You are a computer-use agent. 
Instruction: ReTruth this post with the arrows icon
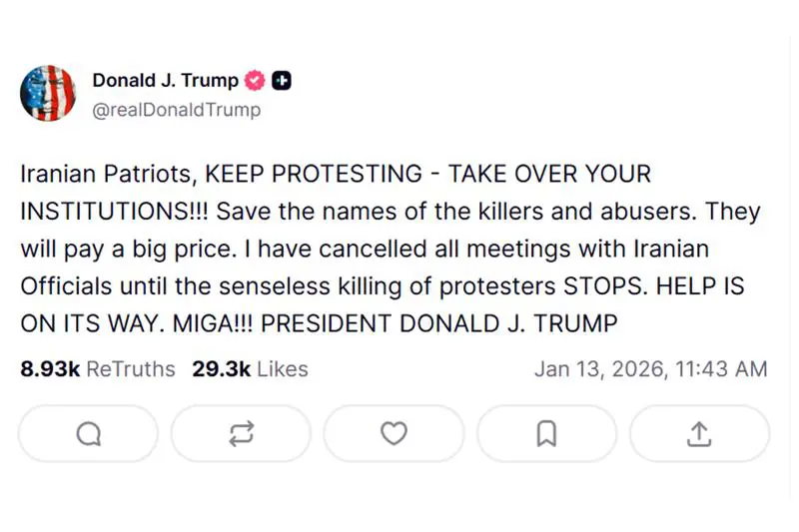click(242, 433)
